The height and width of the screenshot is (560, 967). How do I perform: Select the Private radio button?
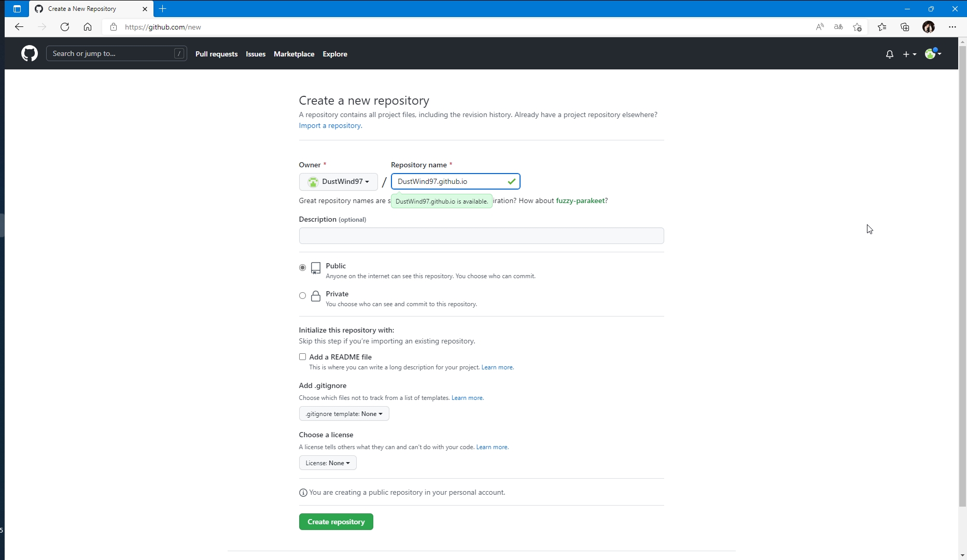click(302, 296)
